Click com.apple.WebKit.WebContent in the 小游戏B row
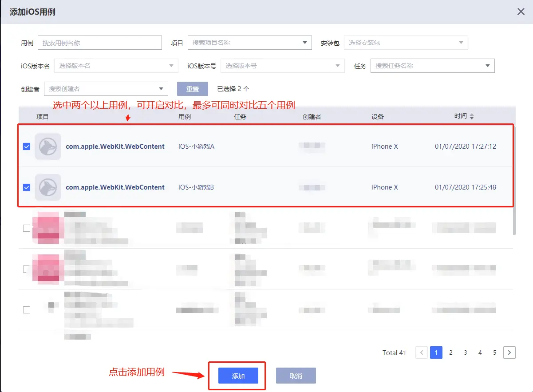The height and width of the screenshot is (392, 533). tap(115, 187)
